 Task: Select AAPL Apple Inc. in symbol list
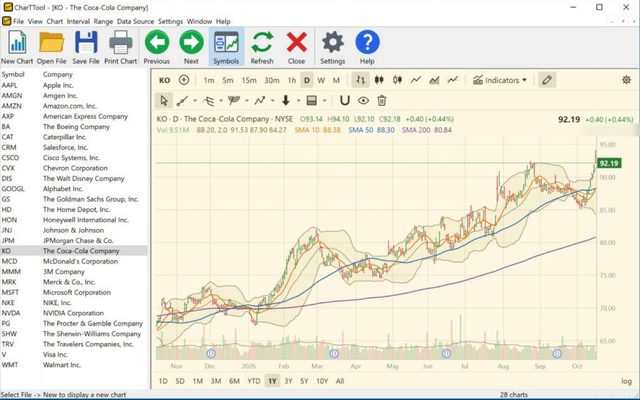(x=74, y=85)
